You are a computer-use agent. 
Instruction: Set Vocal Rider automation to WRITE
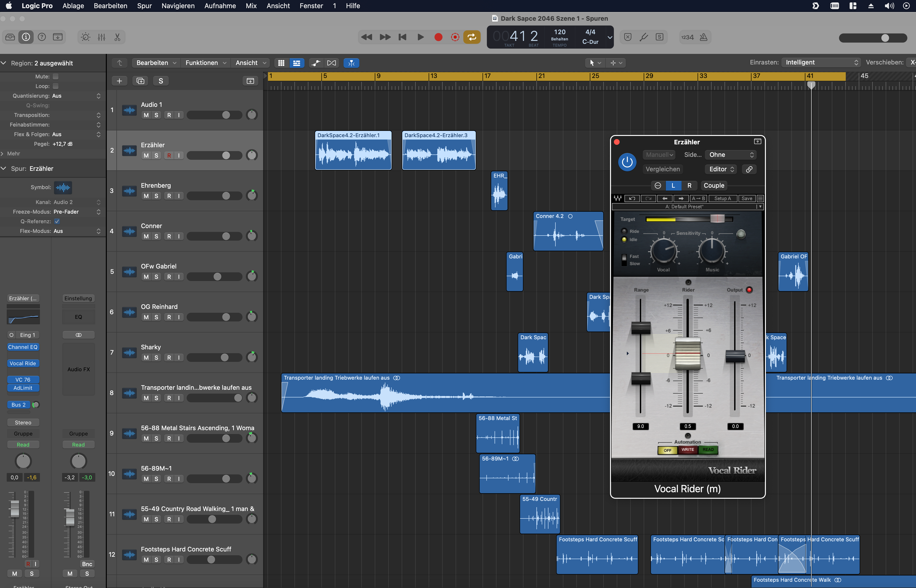[x=688, y=450]
